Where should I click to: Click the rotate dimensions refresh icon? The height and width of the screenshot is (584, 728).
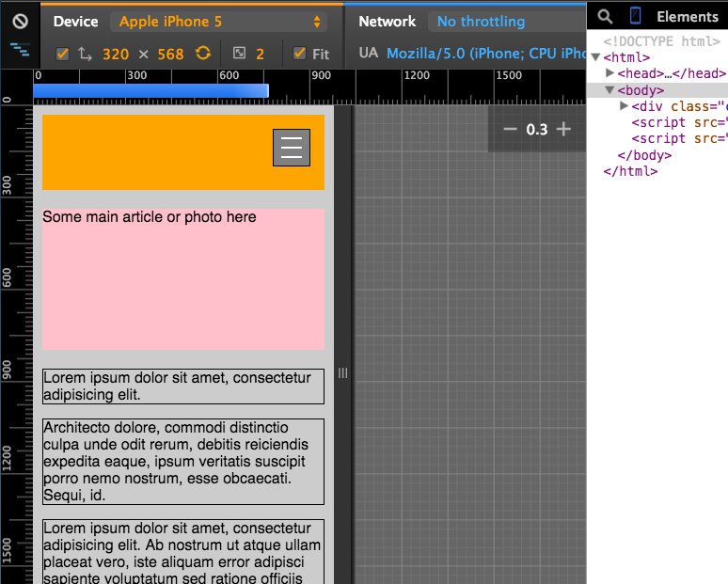[203, 54]
